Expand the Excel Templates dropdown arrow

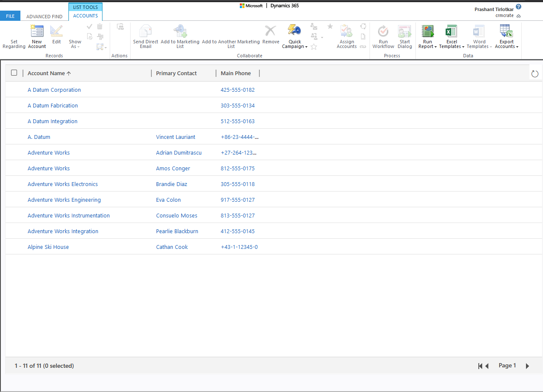click(x=463, y=47)
